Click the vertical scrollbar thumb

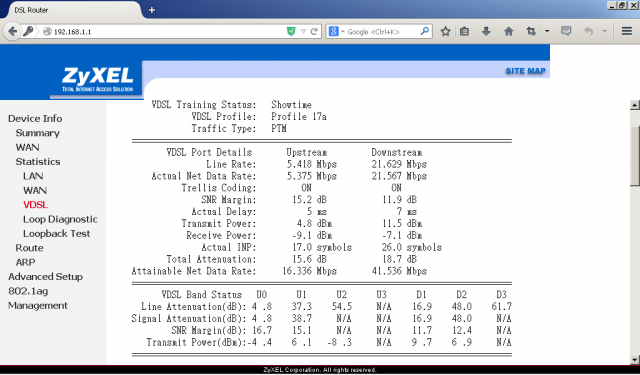[634, 155]
